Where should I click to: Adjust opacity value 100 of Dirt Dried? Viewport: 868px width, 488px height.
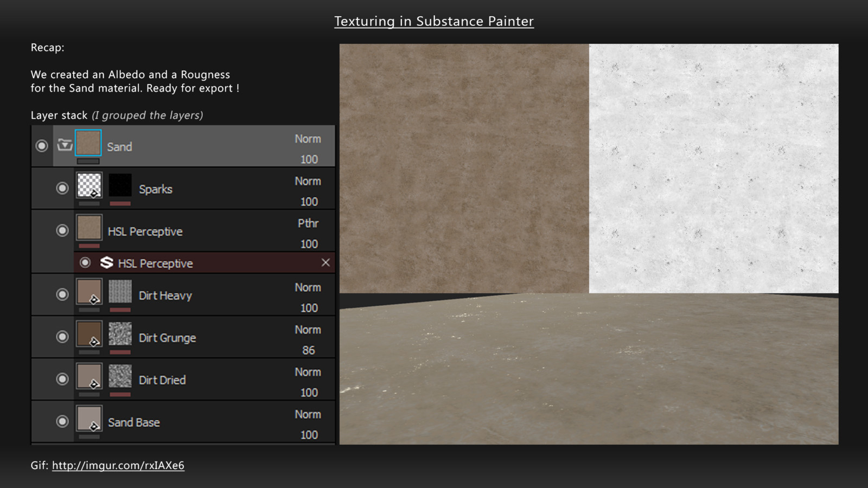click(x=309, y=393)
